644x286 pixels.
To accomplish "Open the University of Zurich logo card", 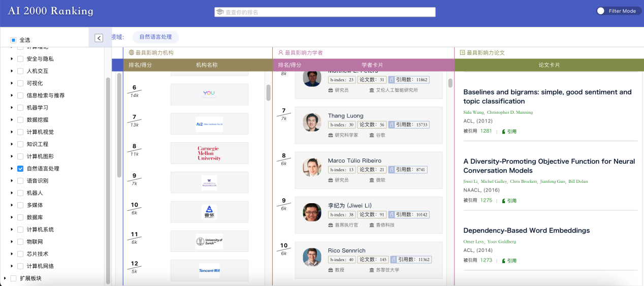I will (x=209, y=241).
